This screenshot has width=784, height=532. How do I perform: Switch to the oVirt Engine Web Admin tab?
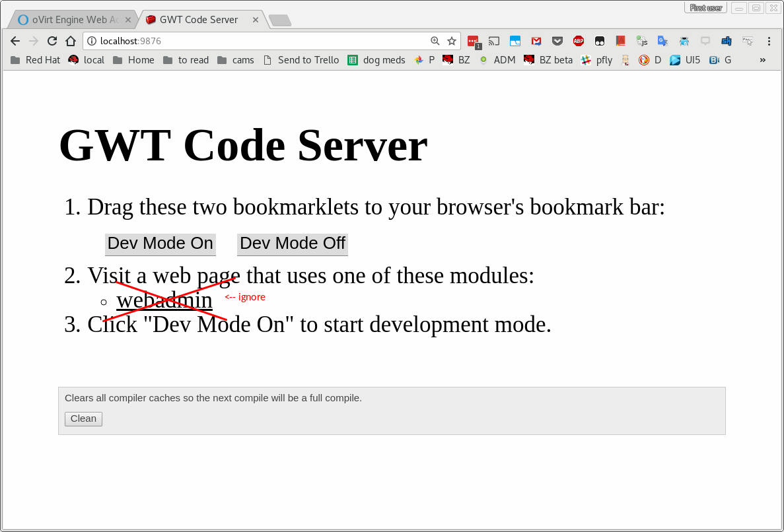click(69, 20)
